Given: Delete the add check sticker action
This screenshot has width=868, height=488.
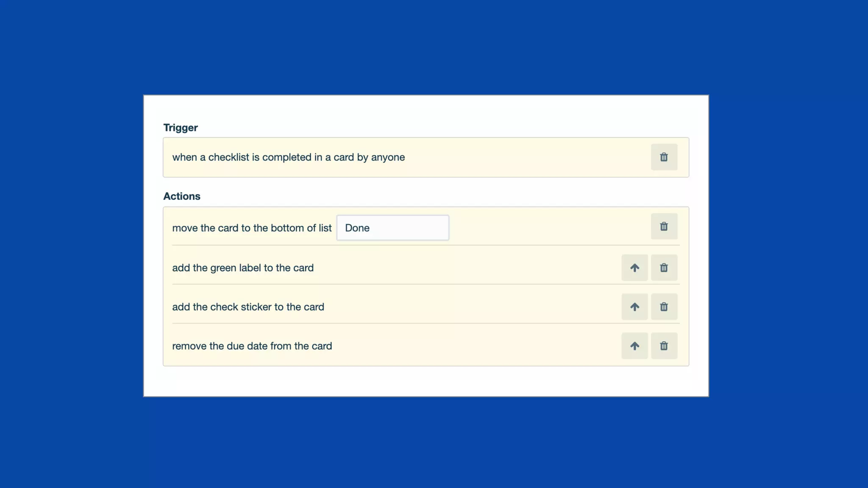Looking at the screenshot, I should 664,307.
